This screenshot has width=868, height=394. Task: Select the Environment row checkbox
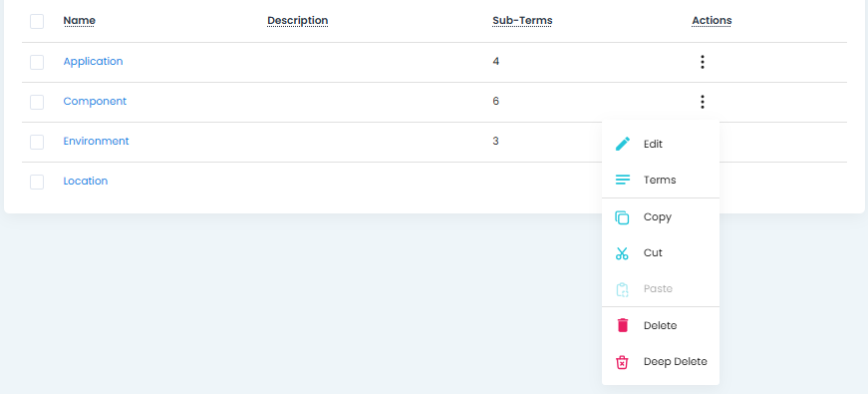tap(37, 142)
